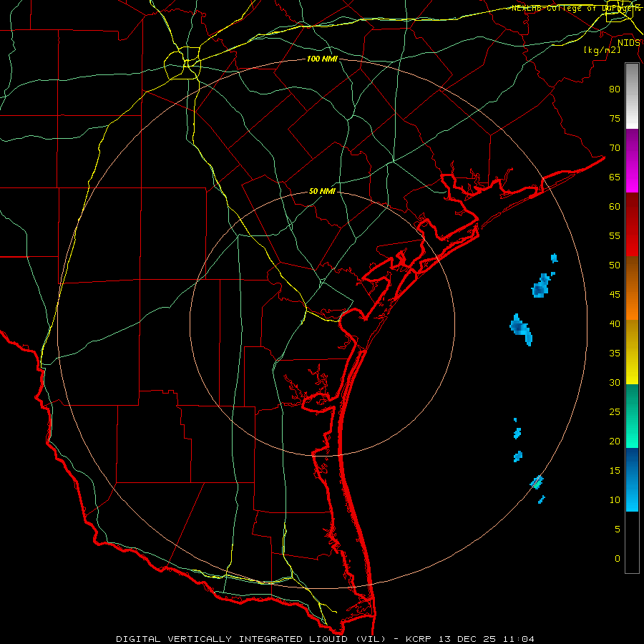Click the 50 NMI range ring label
Image resolution: width=644 pixels, height=644 pixels.
322,191
